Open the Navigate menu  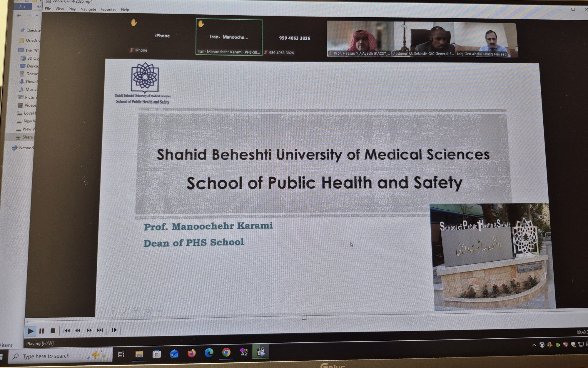click(88, 9)
